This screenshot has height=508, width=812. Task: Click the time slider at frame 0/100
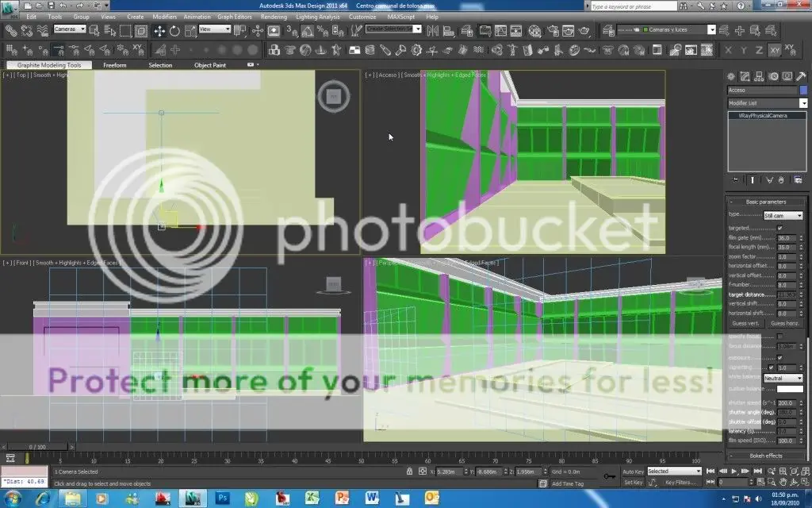[37, 447]
